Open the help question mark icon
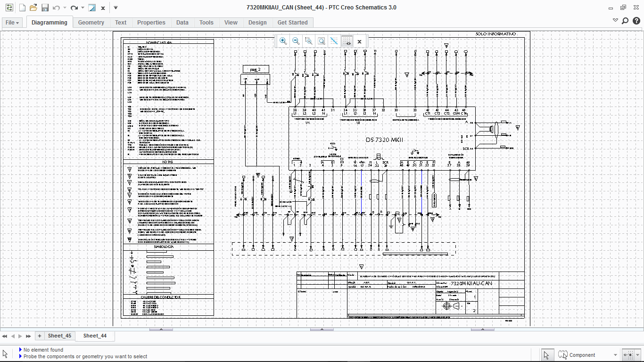Screen dimensions: 644x362 point(636,21)
